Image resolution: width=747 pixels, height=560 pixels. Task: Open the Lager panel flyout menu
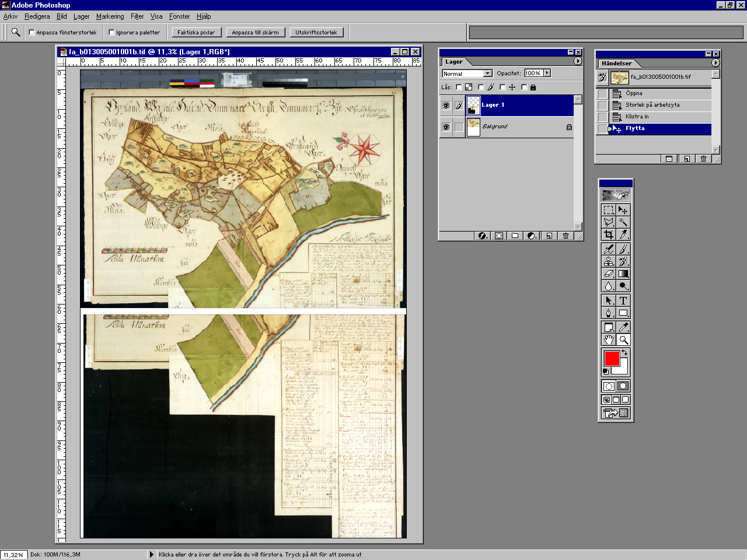(x=578, y=61)
